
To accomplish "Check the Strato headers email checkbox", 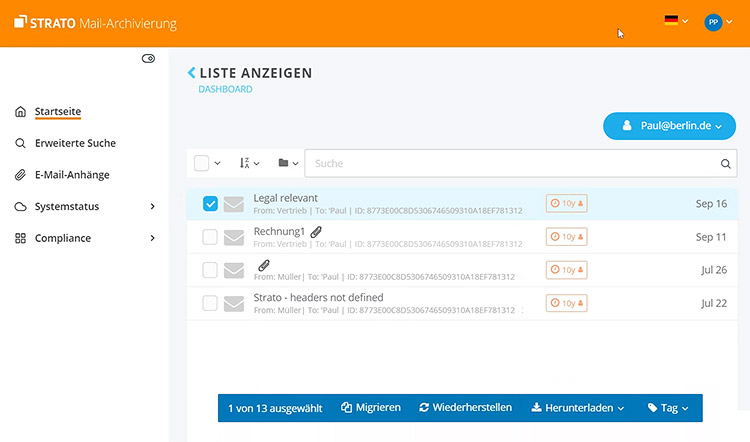I will tap(210, 303).
